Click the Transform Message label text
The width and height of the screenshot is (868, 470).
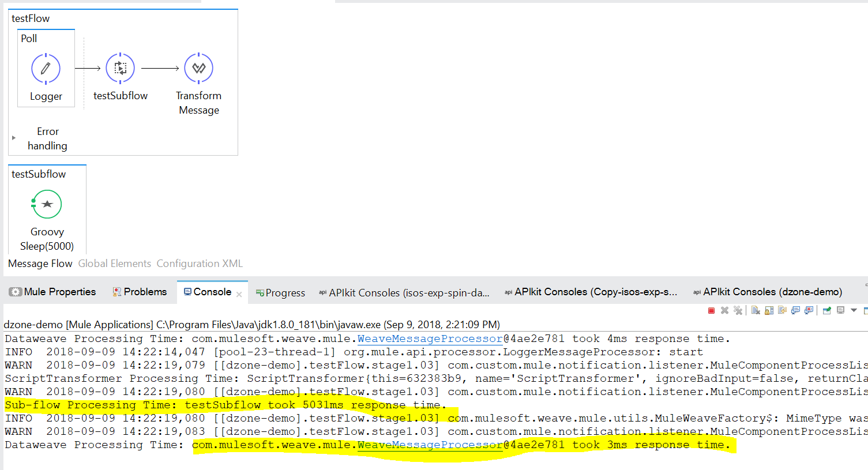tap(199, 103)
